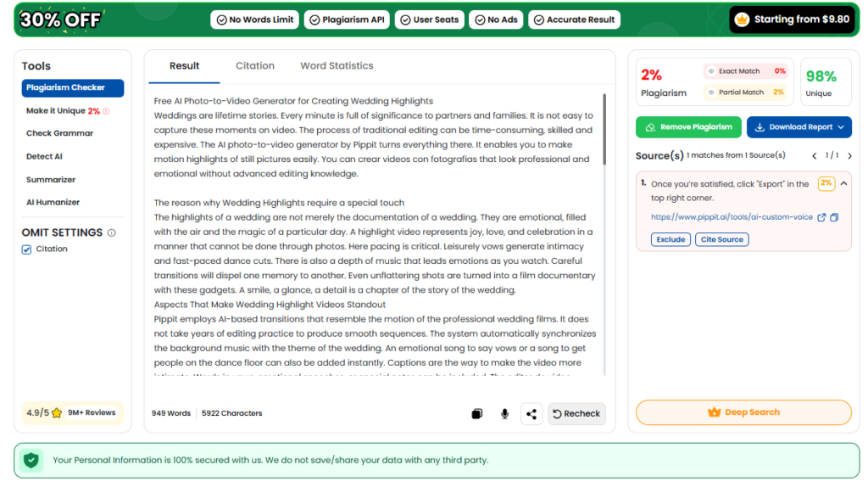The height and width of the screenshot is (487, 868).
Task: Switch to the Word Statistics tab
Action: tap(337, 66)
